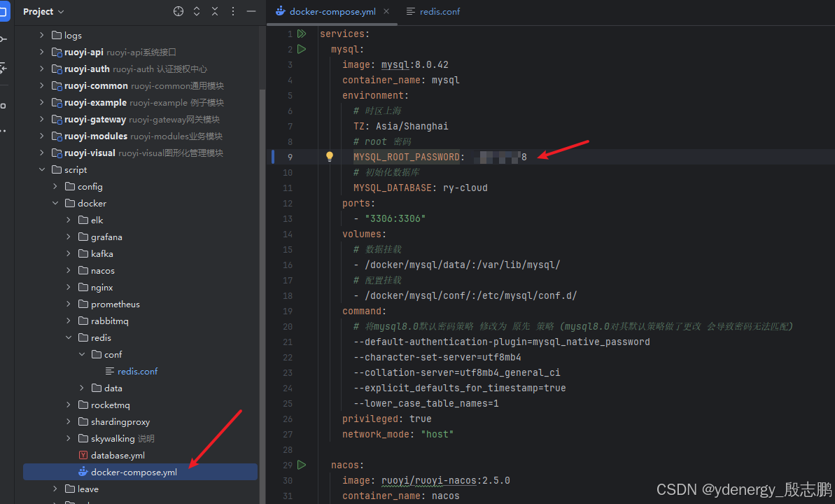Collapse the script folder
Screen dimensions: 835x504
41,169
